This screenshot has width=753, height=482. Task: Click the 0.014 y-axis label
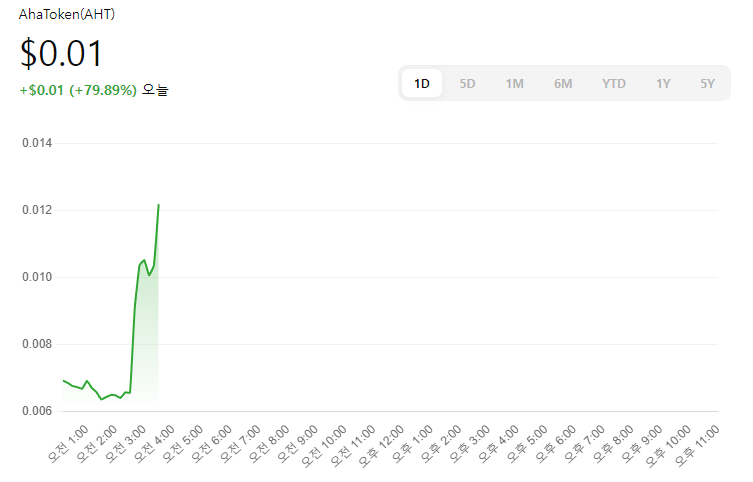click(x=37, y=143)
